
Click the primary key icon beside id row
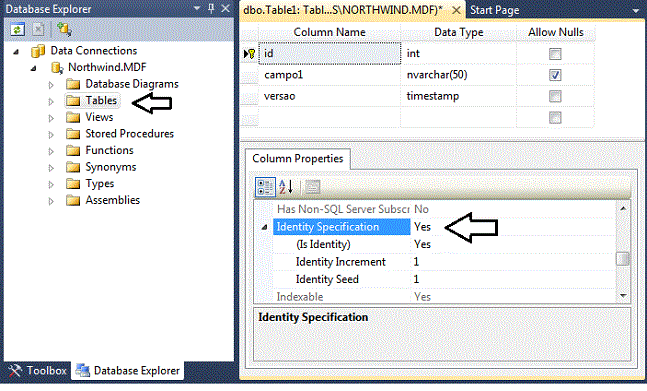point(250,54)
